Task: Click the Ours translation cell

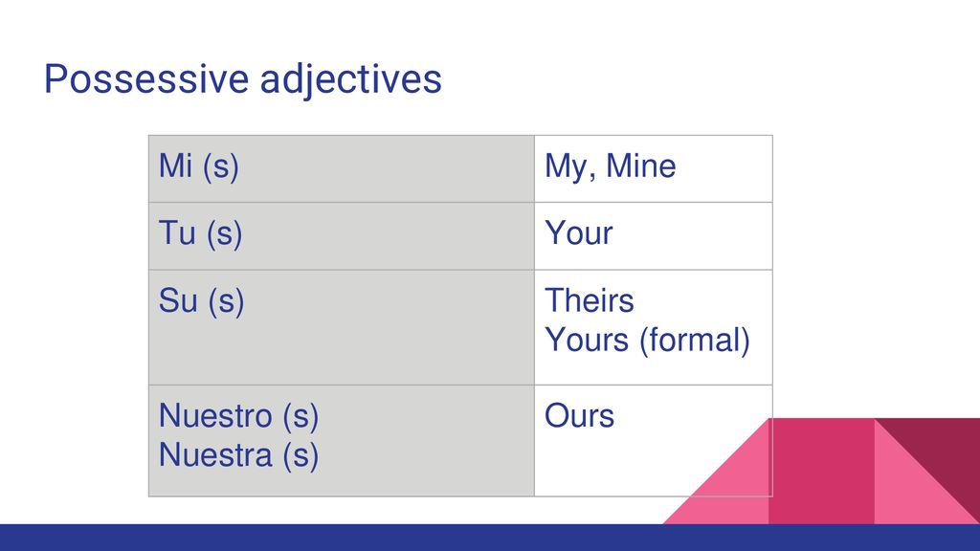Action: [x=653, y=440]
